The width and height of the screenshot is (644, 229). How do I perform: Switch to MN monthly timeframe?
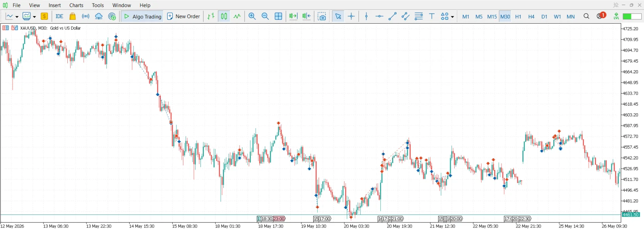(570, 16)
